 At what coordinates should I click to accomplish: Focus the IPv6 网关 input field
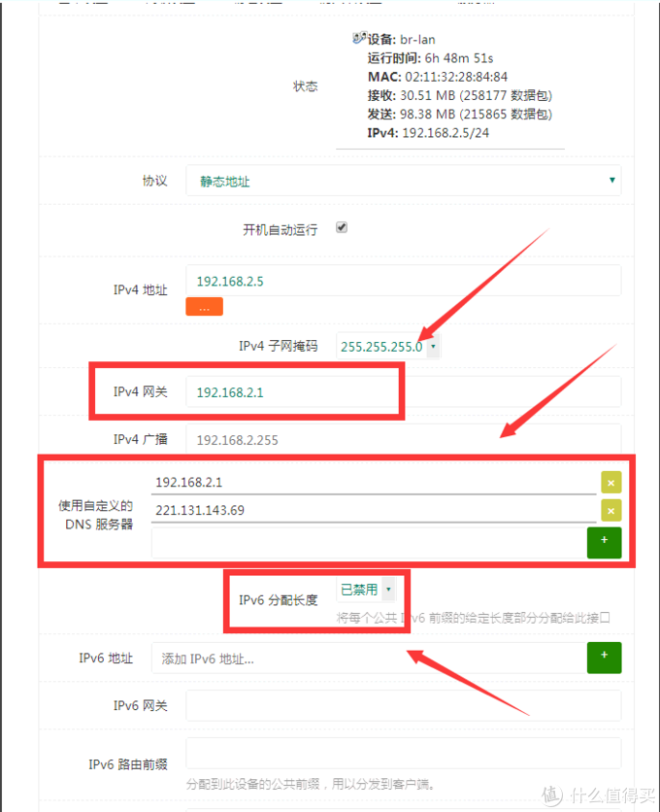[x=403, y=705]
